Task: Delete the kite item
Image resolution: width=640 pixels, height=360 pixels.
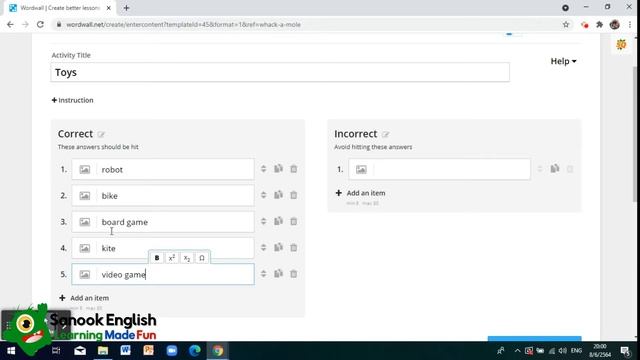Action: coord(293,247)
